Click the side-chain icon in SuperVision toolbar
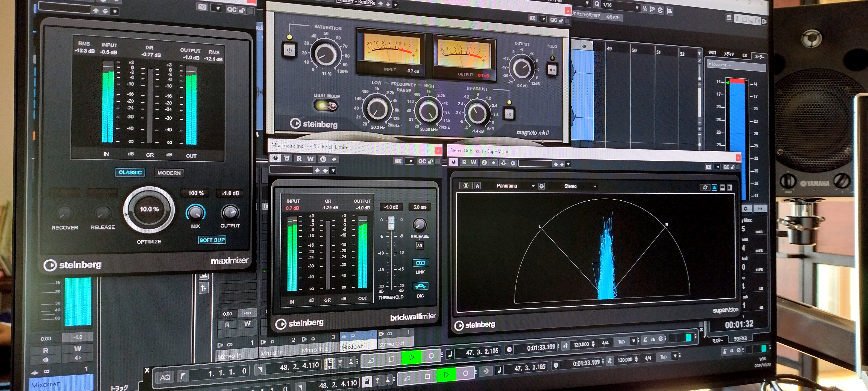868x391 pixels. pyautogui.click(x=503, y=163)
